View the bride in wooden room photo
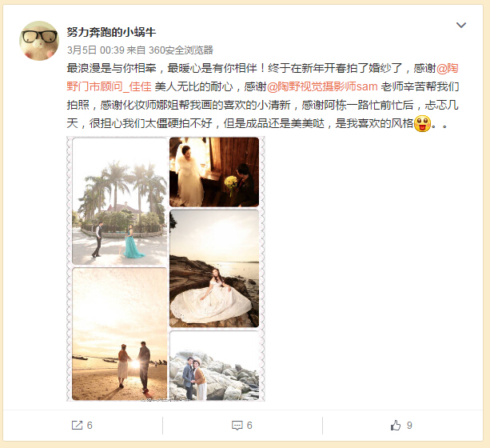The width and height of the screenshot is (490, 448). pos(214,172)
